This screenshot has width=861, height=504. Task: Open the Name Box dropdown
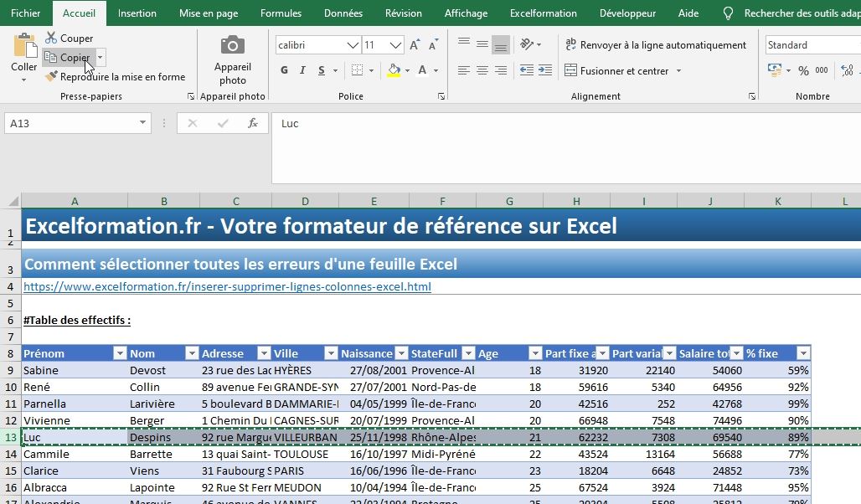pyautogui.click(x=142, y=122)
